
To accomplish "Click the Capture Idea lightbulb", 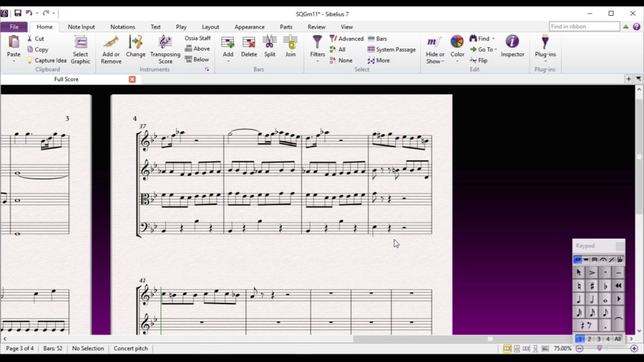I will point(30,60).
